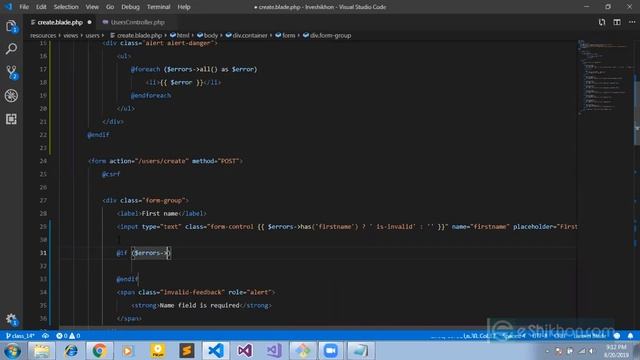
Task: Click the taskbar clock showing 9:12 PM
Action: (x=616, y=351)
